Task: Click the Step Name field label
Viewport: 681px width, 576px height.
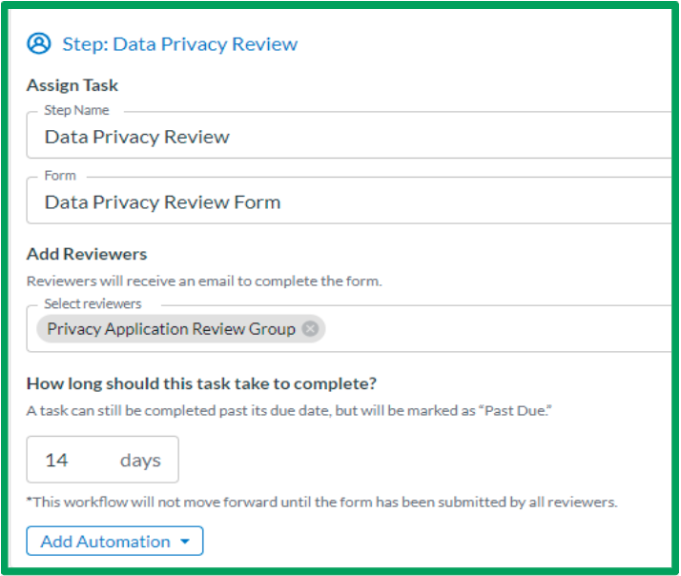Action: point(76,110)
